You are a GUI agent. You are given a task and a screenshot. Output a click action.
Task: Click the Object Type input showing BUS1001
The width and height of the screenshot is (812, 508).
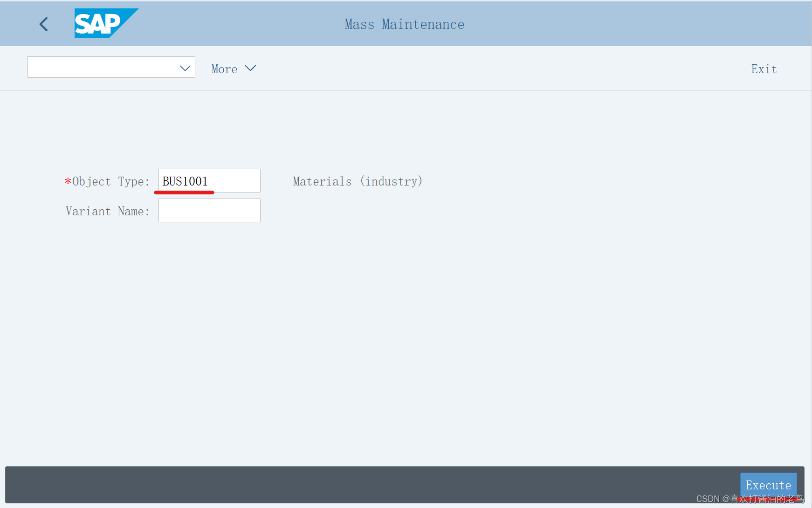(x=209, y=181)
